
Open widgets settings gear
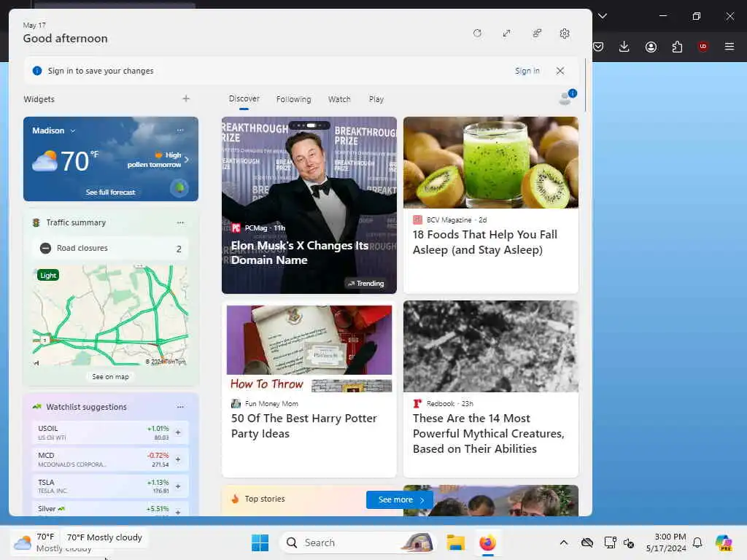pyautogui.click(x=565, y=34)
